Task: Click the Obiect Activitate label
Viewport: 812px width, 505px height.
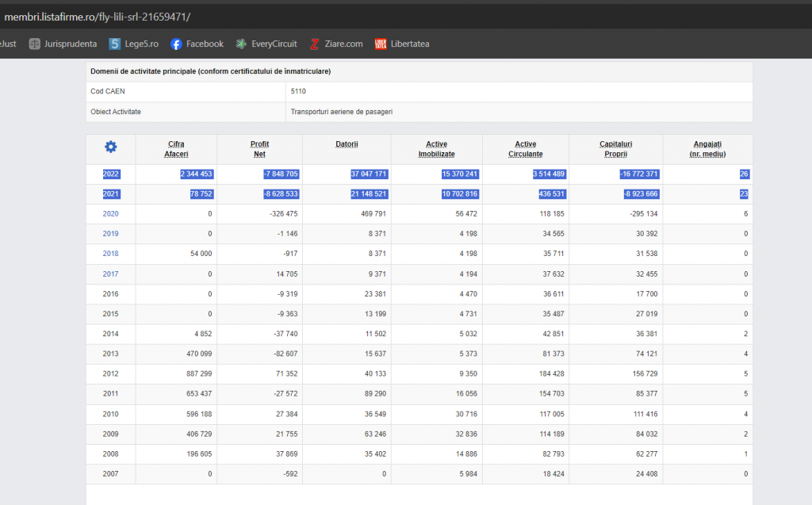Action: tap(116, 112)
